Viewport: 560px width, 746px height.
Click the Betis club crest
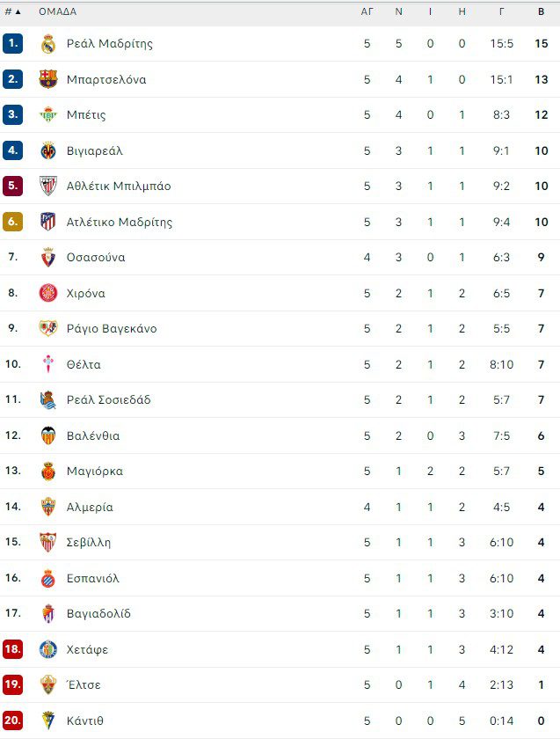48,115
